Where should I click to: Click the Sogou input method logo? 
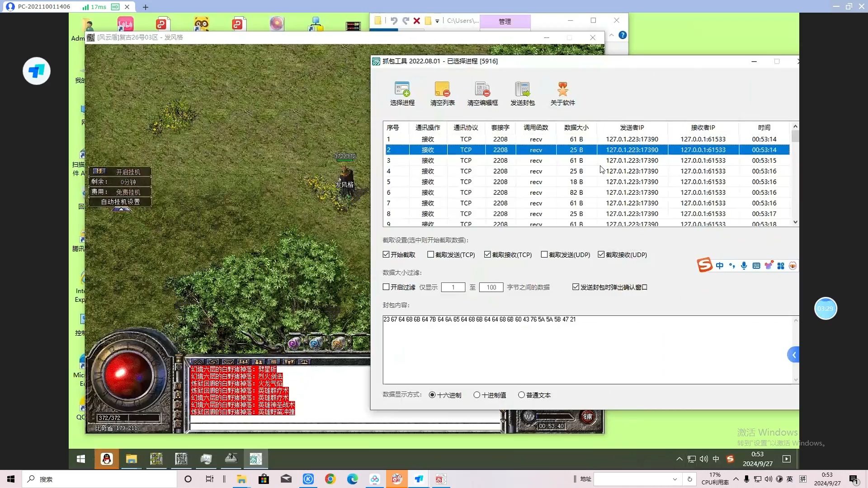tap(704, 265)
